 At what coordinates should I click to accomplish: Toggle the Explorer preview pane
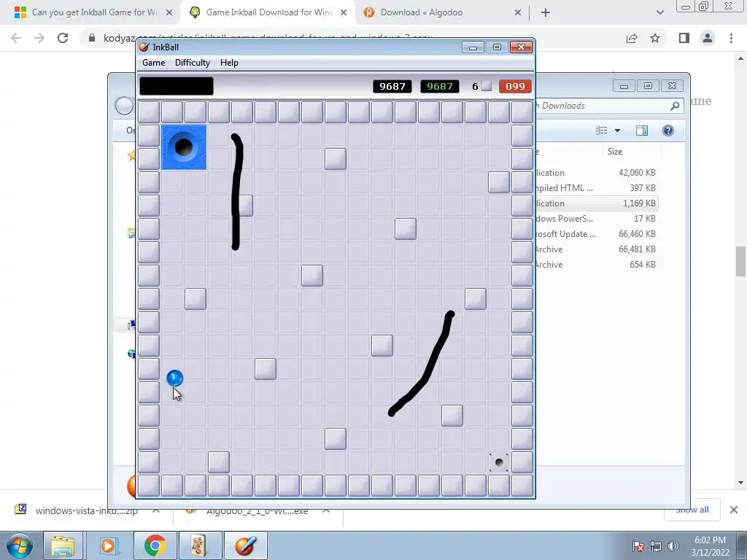point(642,131)
